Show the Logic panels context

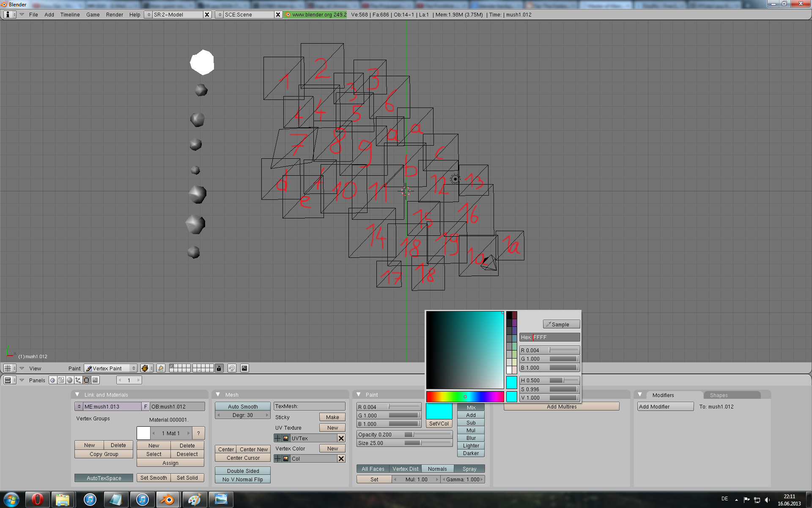tap(53, 380)
